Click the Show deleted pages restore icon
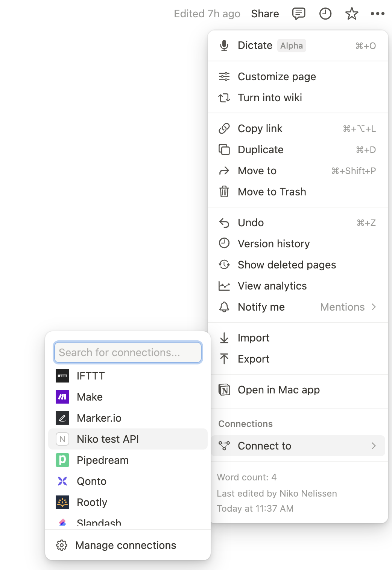 point(224,265)
